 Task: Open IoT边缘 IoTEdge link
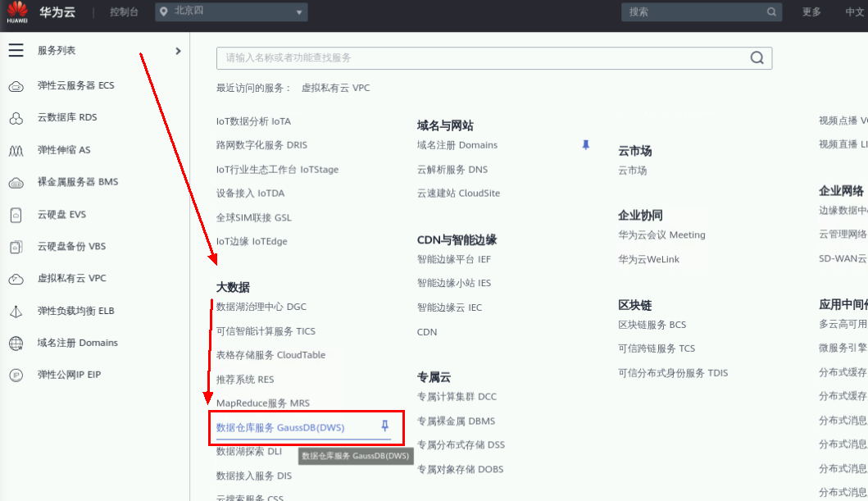click(252, 241)
